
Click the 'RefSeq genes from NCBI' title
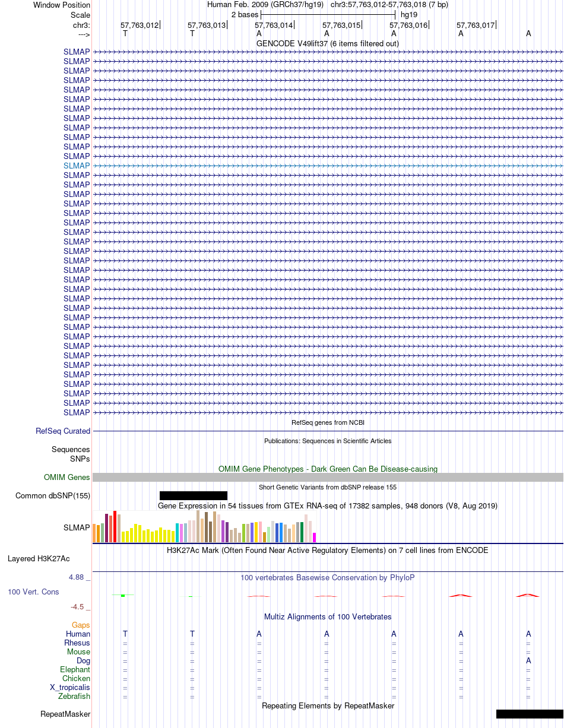328,422
